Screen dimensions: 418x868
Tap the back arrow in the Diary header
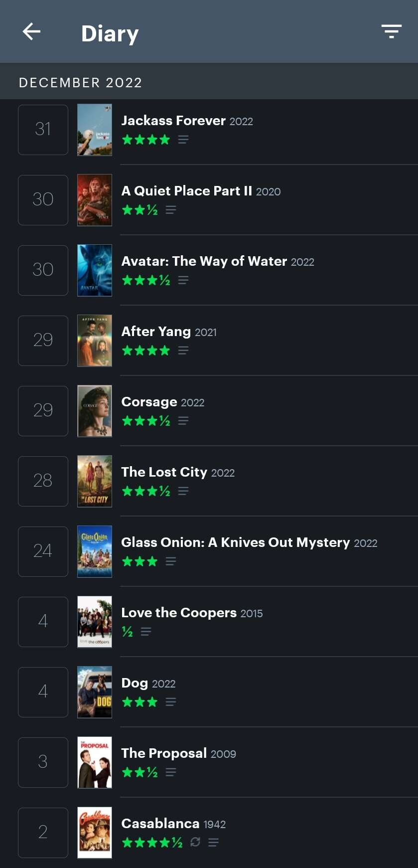[31, 32]
